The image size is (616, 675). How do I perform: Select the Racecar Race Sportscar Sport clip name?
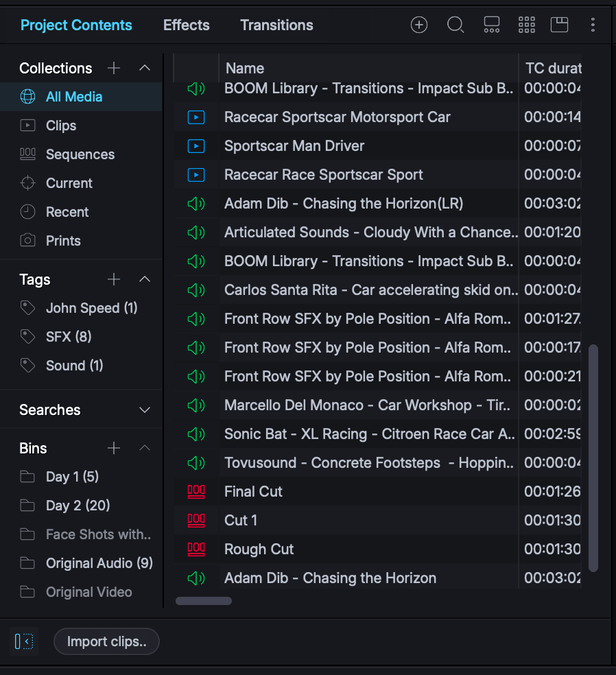pyautogui.click(x=323, y=175)
